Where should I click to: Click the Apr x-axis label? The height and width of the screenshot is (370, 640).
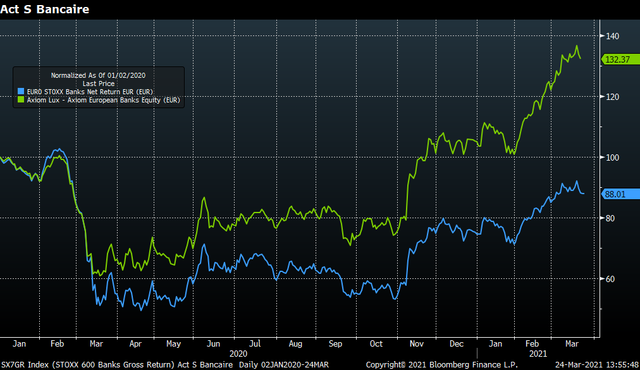(x=136, y=344)
